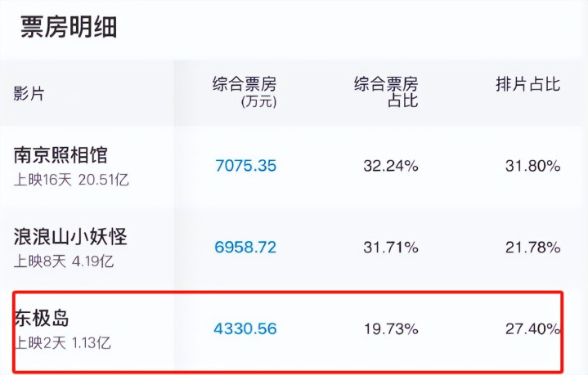The image size is (588, 375).
Task: Click the 19.73% box office share
Action: pos(390,329)
